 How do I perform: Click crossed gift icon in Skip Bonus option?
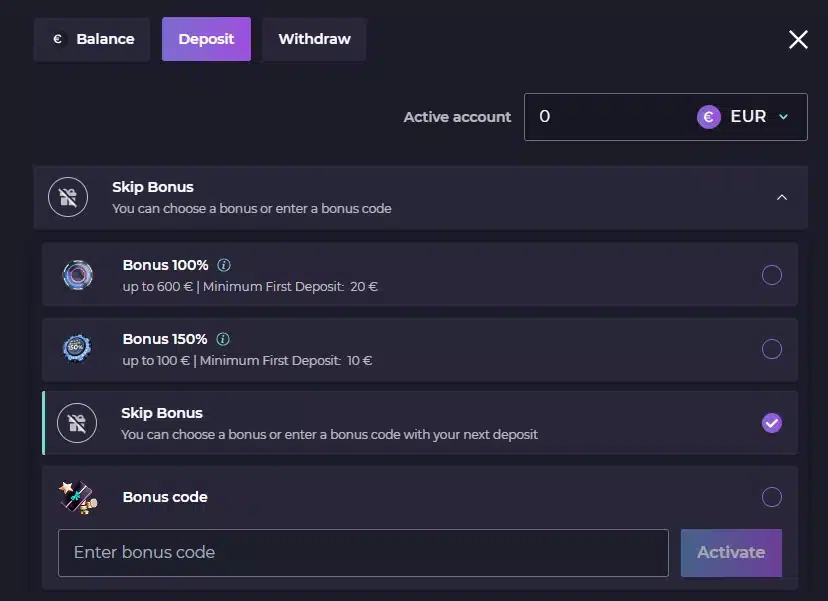point(77,423)
